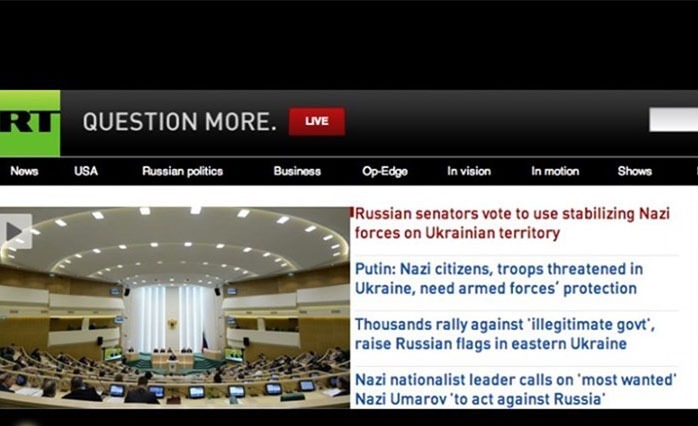Read the 'Thousands rally against illegitimate govt' story
Screen dimensions: 698x426
coord(504,334)
